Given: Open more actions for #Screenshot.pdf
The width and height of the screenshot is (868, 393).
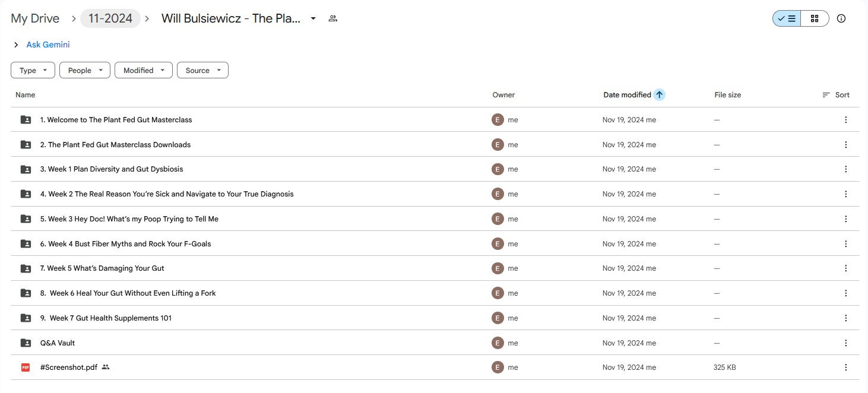Looking at the screenshot, I should click(846, 367).
